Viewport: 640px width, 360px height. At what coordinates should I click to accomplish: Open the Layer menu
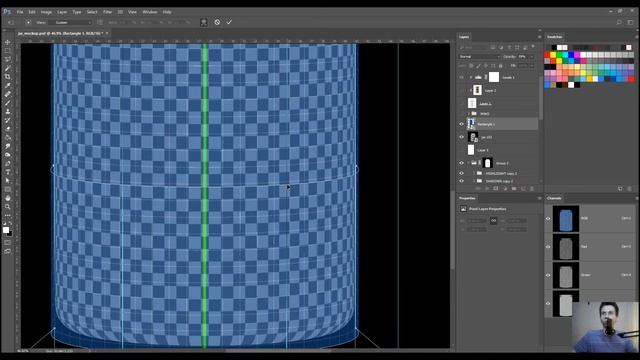coord(62,12)
